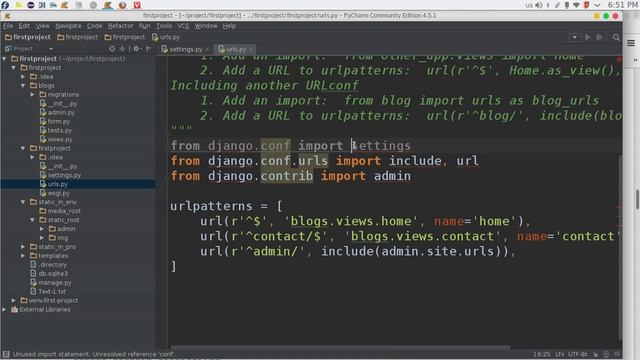Click the 16:25 cursor position in status bar
This screenshot has width=640, height=360.
pos(541,355)
